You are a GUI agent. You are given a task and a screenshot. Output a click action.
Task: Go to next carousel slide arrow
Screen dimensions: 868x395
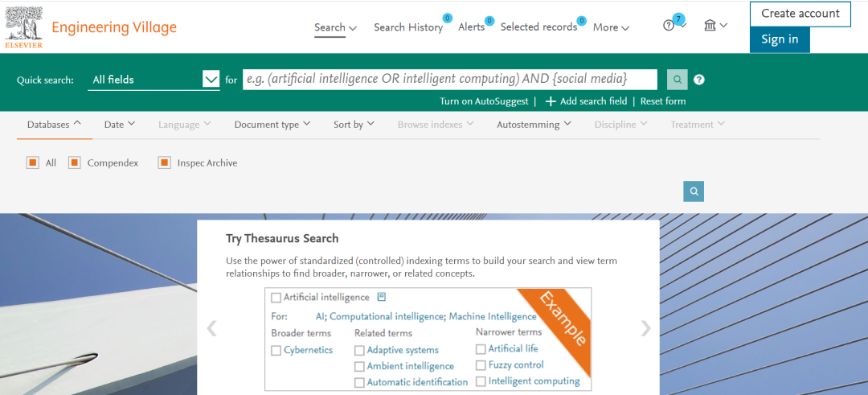tap(645, 328)
